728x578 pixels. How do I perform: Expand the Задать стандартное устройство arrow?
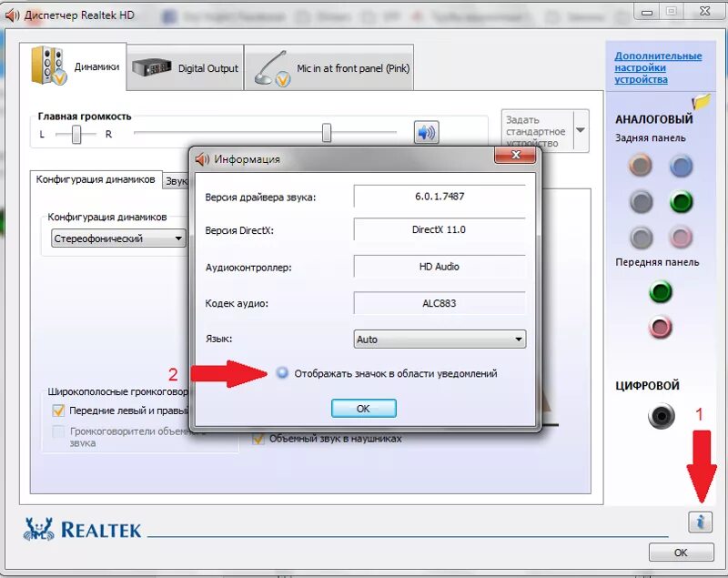pyautogui.click(x=581, y=130)
